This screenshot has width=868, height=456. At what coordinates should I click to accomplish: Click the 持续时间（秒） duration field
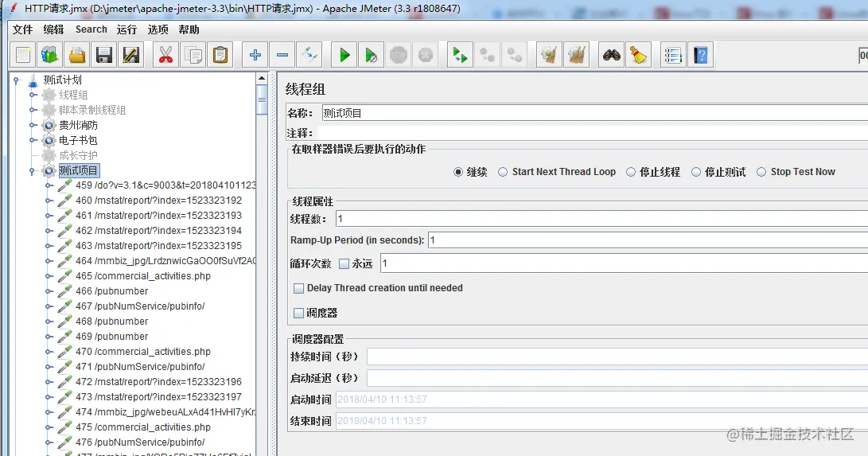[x=617, y=357]
